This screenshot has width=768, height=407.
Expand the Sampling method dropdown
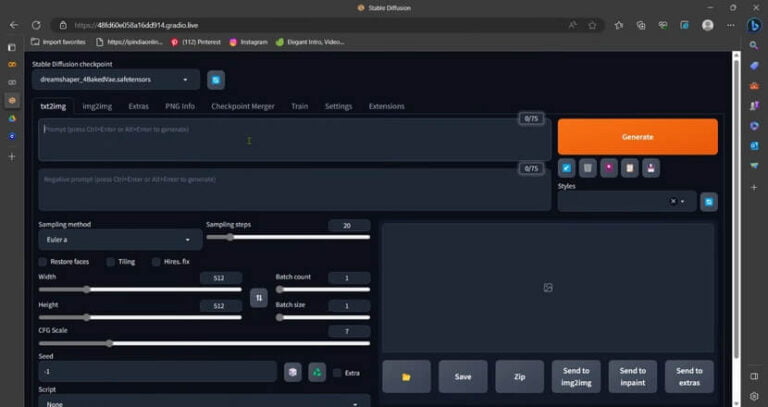[120, 240]
